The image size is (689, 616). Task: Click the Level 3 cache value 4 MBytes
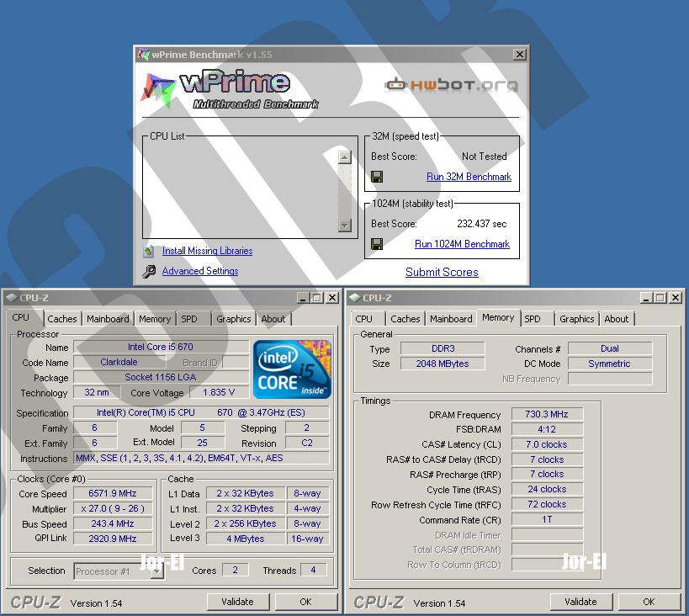click(x=246, y=539)
